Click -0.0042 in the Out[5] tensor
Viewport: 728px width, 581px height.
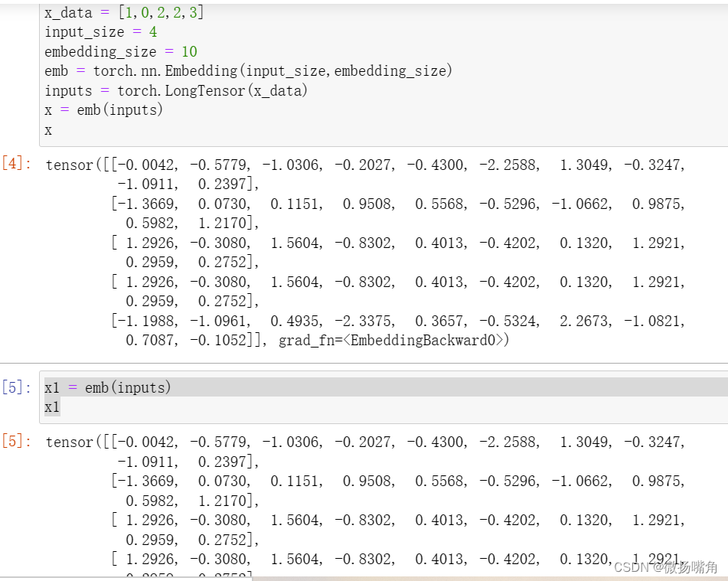coord(148,442)
